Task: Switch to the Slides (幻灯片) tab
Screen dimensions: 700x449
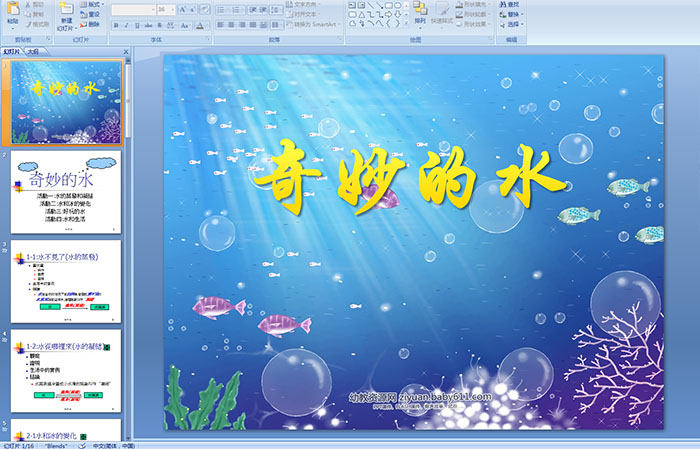Action: 12,50
